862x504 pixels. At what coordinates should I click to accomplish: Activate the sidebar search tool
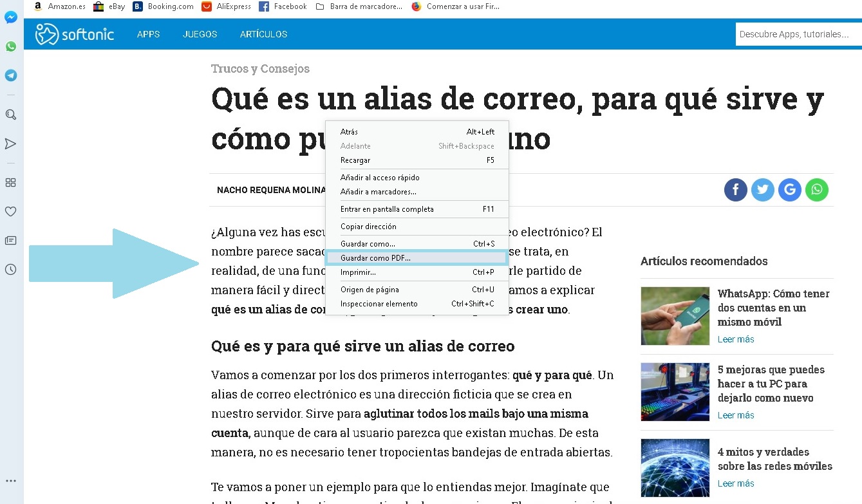tap(10, 115)
